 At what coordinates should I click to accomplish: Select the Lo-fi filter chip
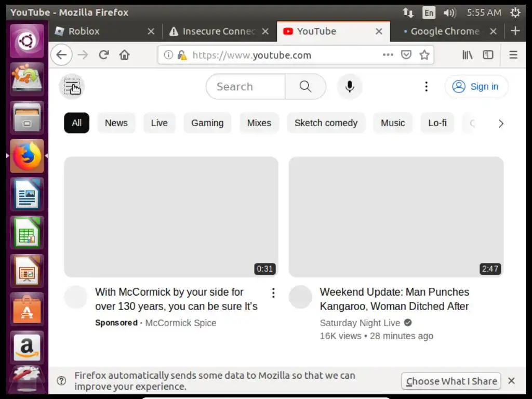pyautogui.click(x=437, y=123)
